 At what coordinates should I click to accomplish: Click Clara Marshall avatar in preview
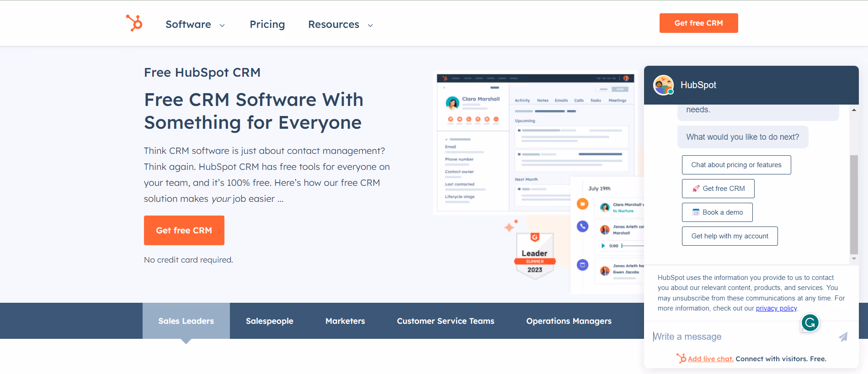[453, 103]
